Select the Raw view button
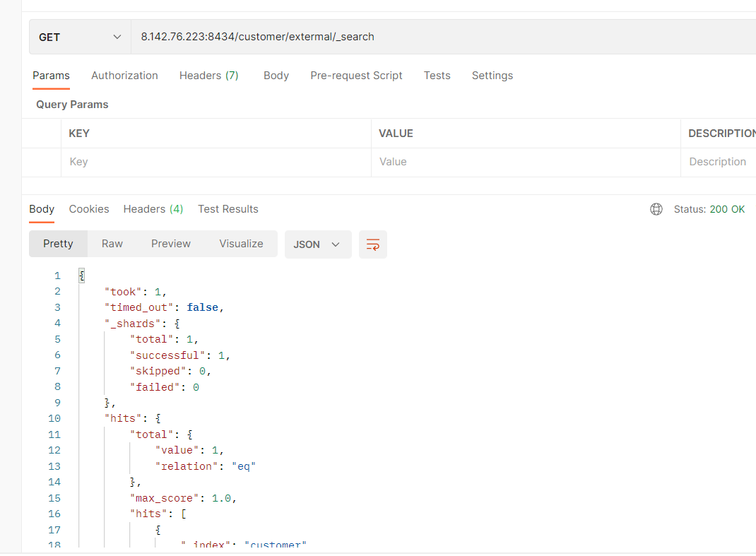 click(x=112, y=244)
